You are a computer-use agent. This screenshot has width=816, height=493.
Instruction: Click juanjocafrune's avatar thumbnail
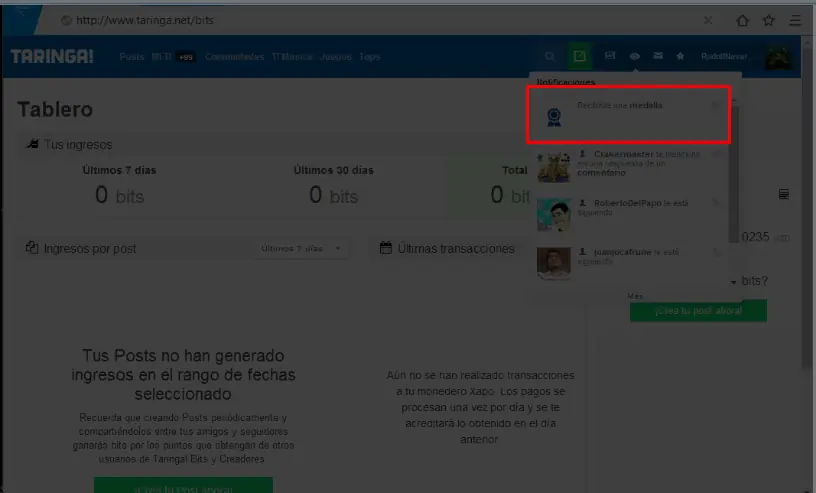click(554, 263)
